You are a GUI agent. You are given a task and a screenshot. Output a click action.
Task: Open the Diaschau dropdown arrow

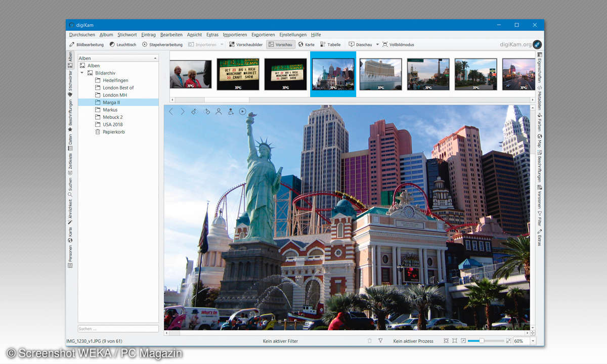coord(377,44)
